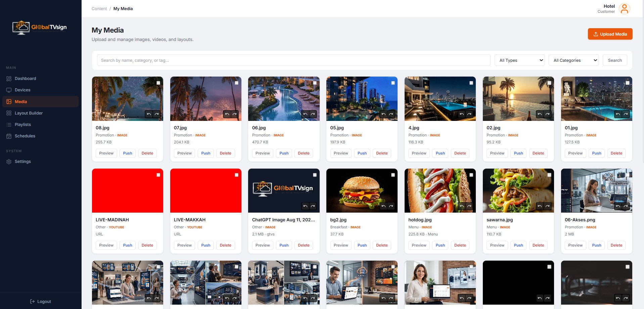Rotate hotdog.jpg thumbnail left
Image resolution: width=644 pixels, height=309 pixels.
[x=462, y=206]
